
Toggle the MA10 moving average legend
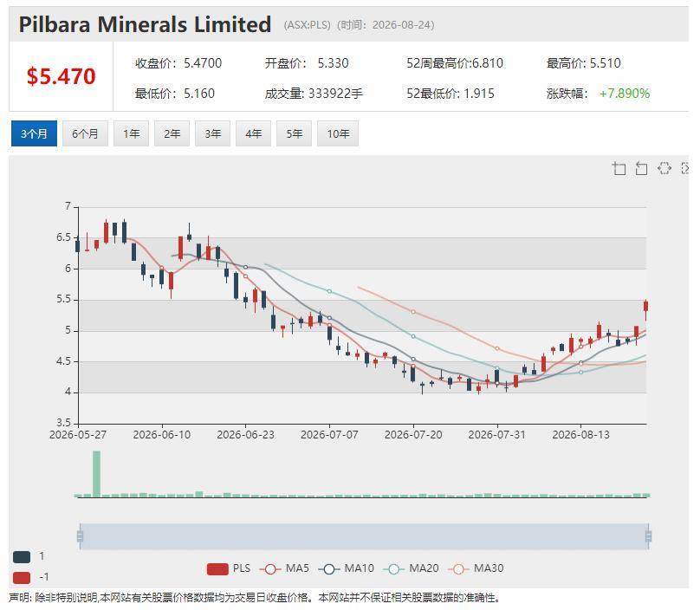coord(346,568)
